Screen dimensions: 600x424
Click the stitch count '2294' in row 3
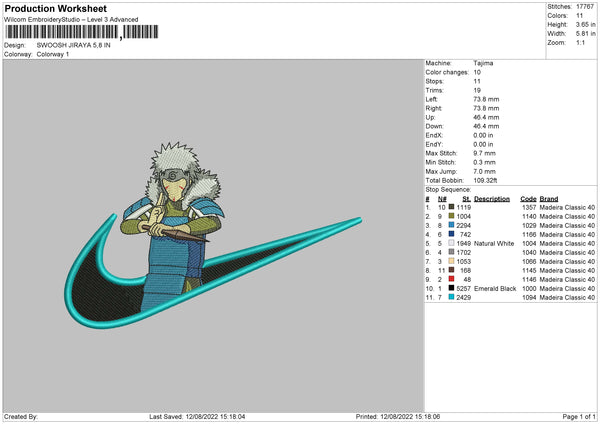click(463, 225)
